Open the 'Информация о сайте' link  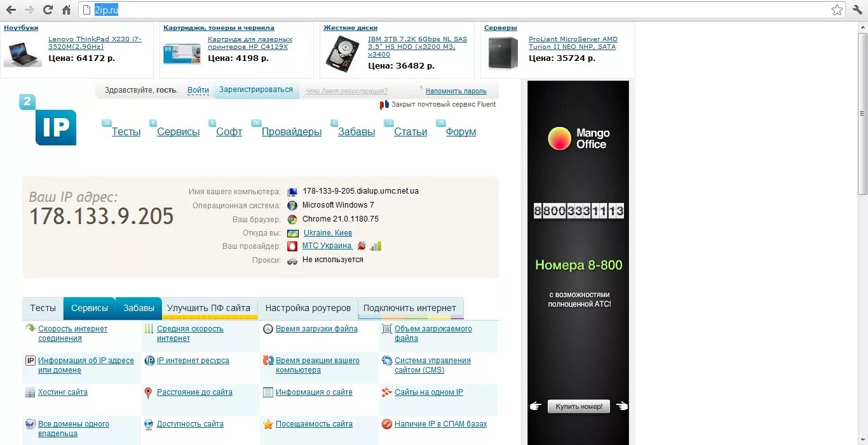(314, 392)
